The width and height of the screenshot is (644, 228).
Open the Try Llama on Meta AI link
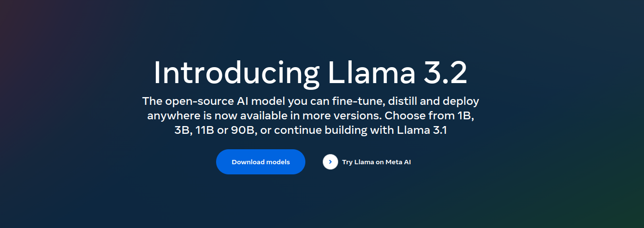(376, 162)
